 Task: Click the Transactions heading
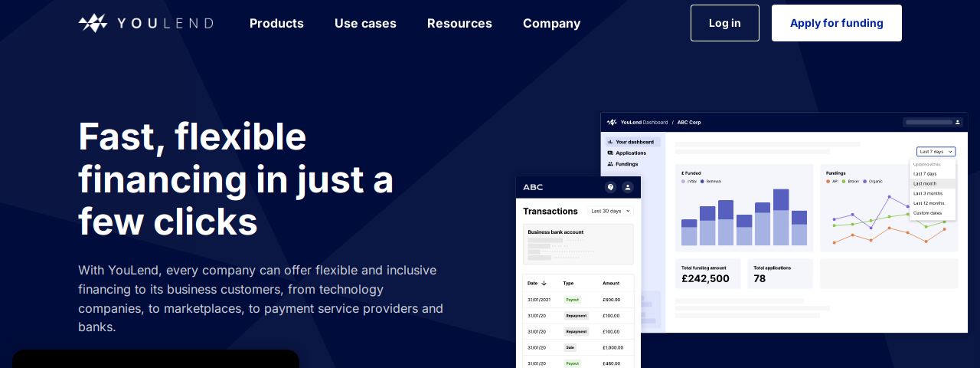click(x=550, y=211)
